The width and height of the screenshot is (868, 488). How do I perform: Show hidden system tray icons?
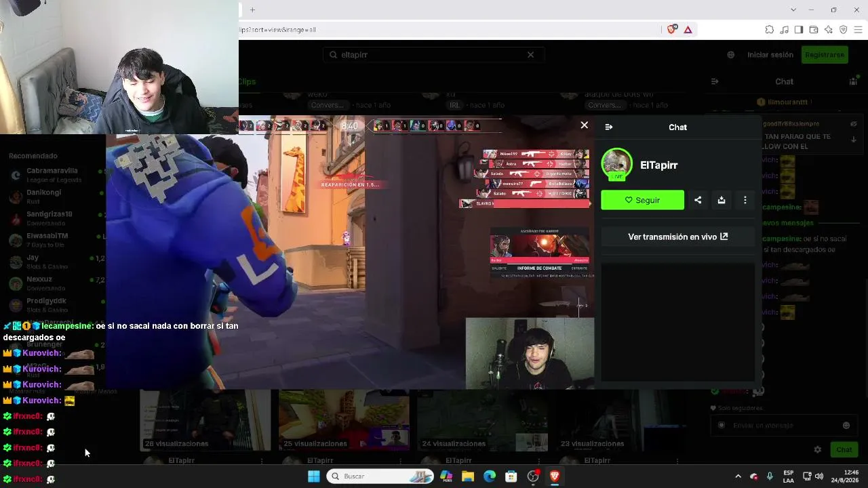738,476
